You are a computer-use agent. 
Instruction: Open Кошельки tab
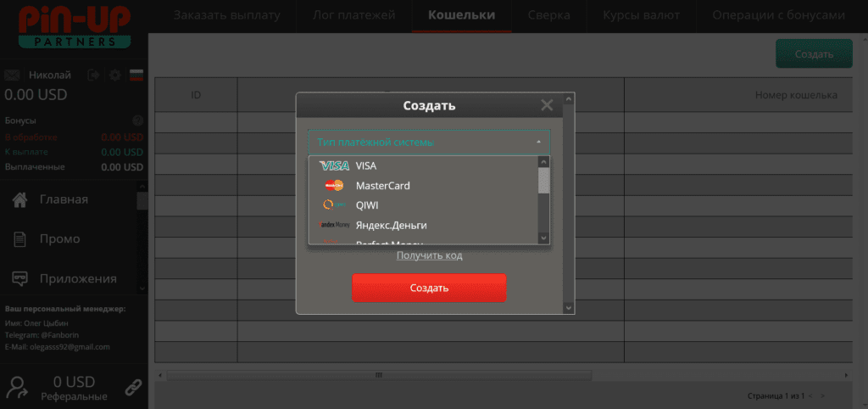coord(462,15)
